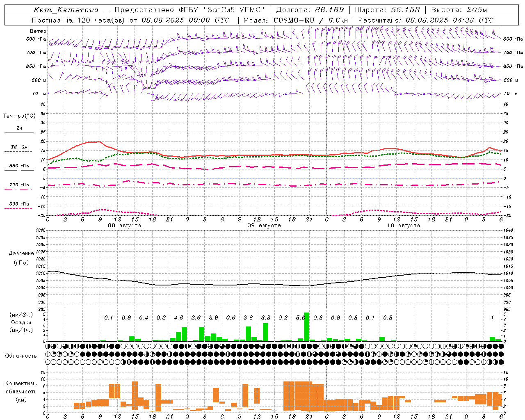Select the 'Широта: 55.153' latitude text
525x420 pixels.
click(387, 10)
